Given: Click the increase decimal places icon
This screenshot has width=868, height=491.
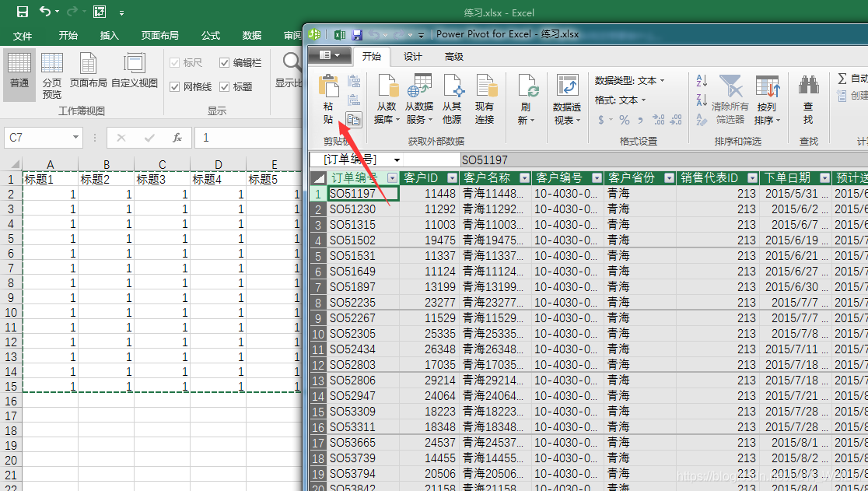Looking at the screenshot, I should 659,120.
